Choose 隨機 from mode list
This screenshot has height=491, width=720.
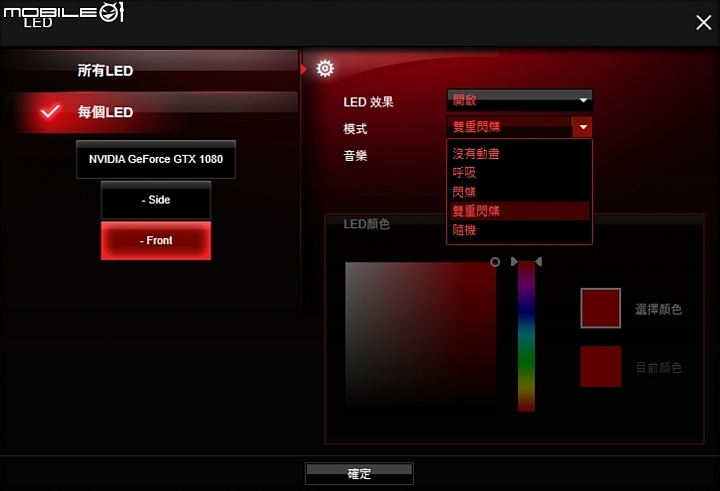click(x=519, y=230)
